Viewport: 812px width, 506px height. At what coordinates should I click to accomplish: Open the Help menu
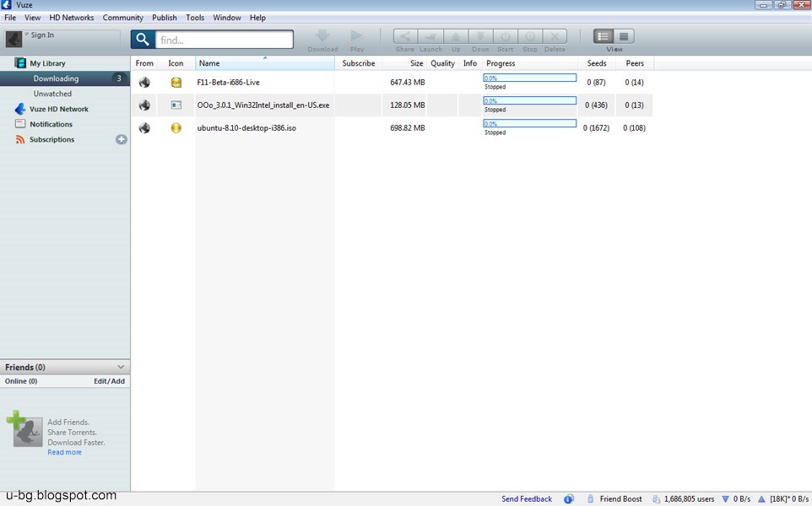[257, 17]
